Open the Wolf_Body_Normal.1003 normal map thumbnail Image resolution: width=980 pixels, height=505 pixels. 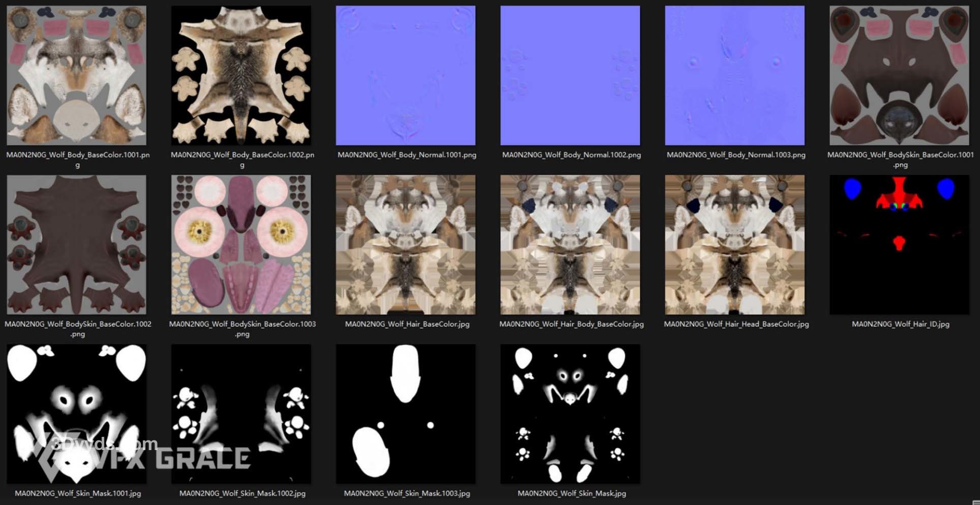pyautogui.click(x=734, y=75)
